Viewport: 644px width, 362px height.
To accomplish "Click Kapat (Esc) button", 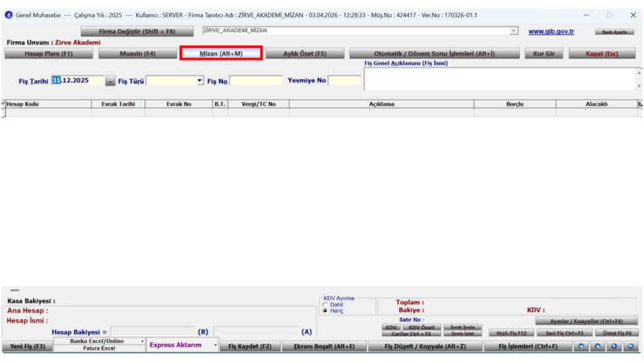I will click(x=602, y=54).
